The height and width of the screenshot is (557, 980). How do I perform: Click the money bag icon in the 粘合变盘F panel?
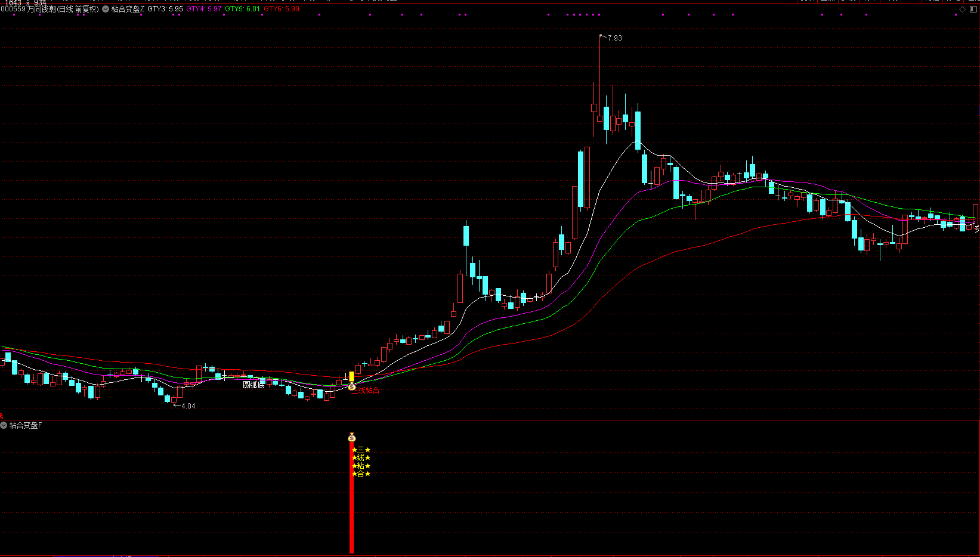click(x=351, y=437)
